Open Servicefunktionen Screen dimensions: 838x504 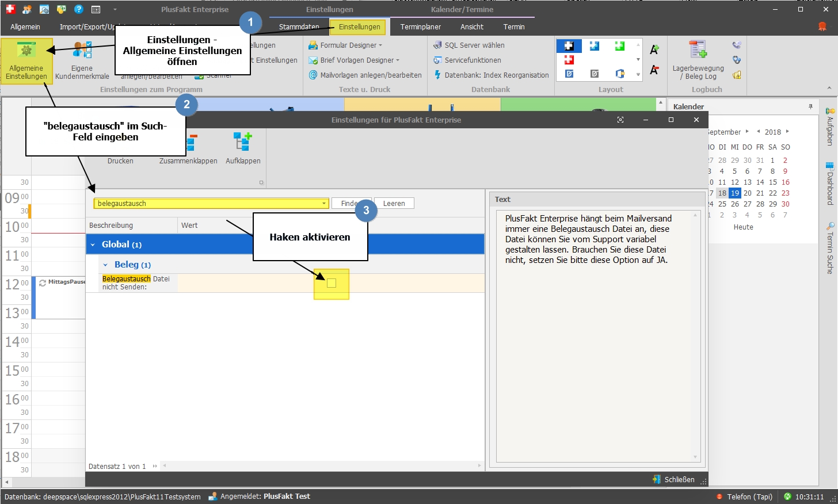click(467, 60)
